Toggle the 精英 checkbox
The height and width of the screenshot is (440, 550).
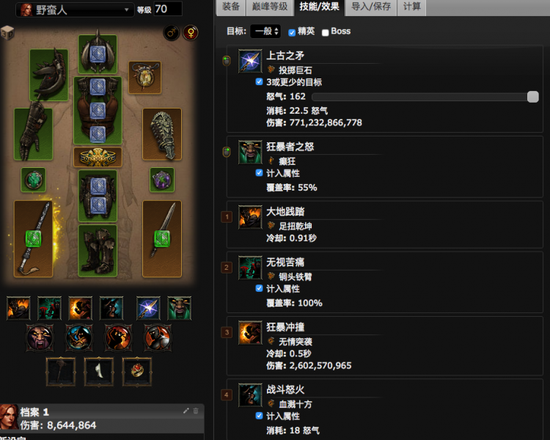coord(291,33)
